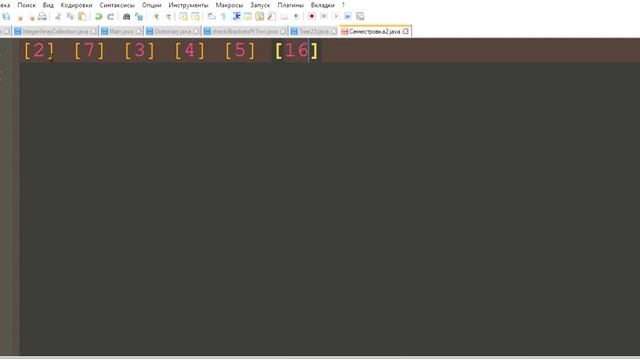
Task: Toggle synchronized horizontal scrolling icon
Action: (195, 16)
